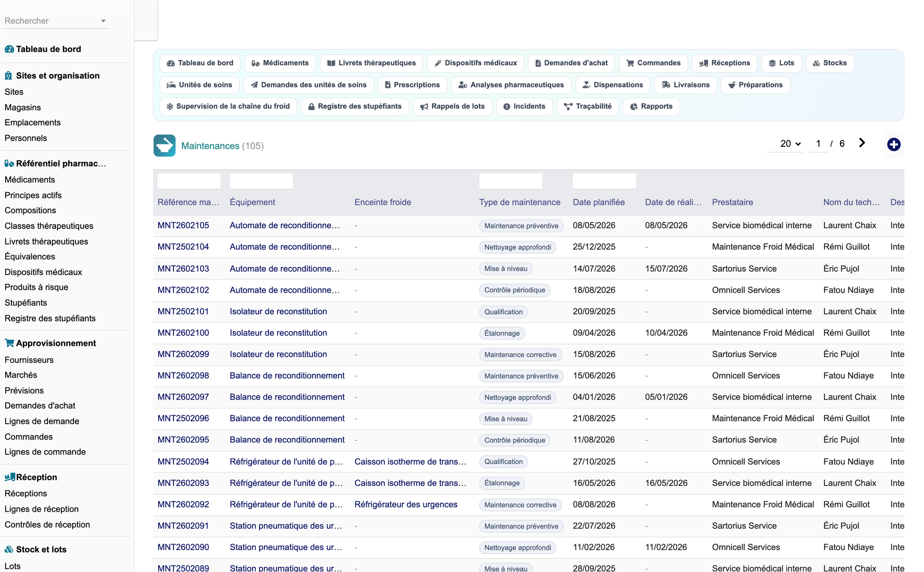This screenshot has height=572, width=924.
Task: Click the Équipement filter input field
Action: point(261,181)
